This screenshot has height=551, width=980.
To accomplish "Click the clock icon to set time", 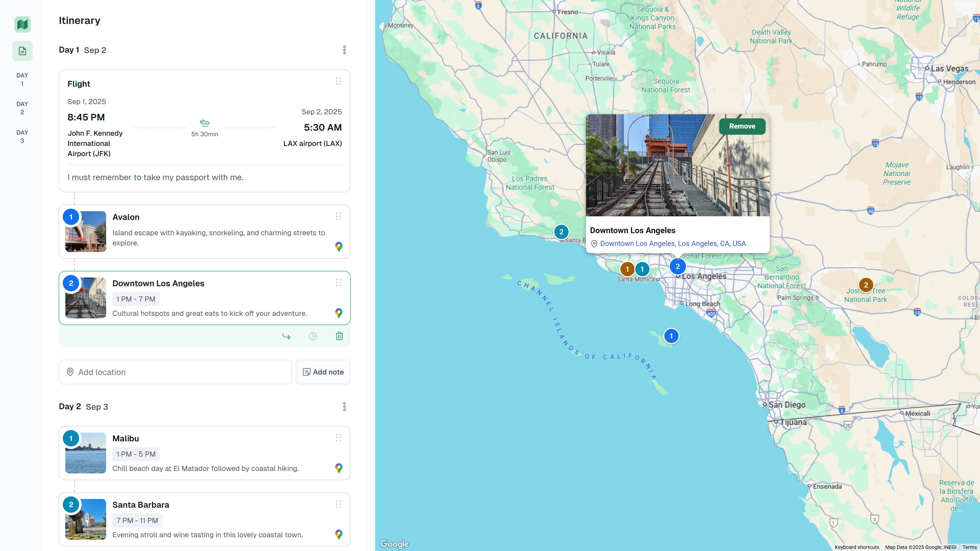I will (313, 336).
